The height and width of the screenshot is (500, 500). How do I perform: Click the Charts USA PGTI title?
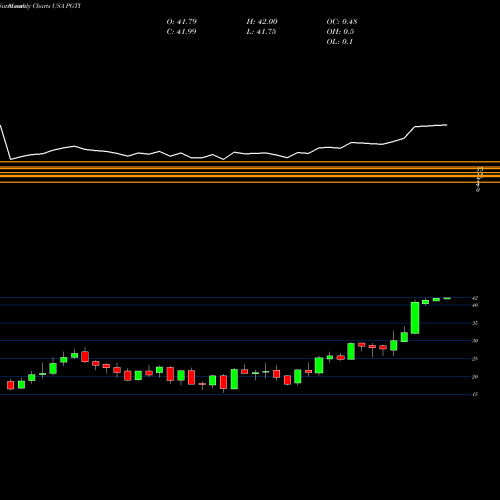coord(57,6)
